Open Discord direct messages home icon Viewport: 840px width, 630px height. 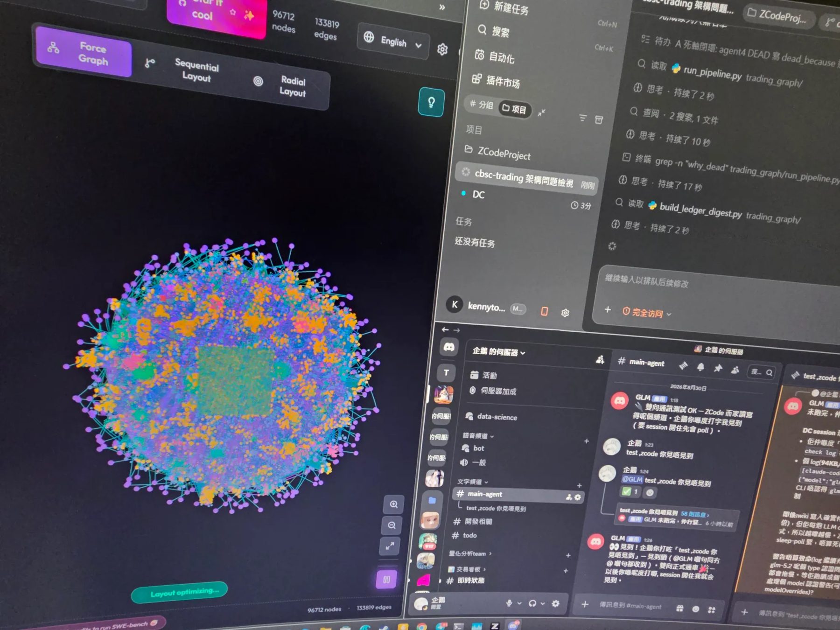click(449, 347)
